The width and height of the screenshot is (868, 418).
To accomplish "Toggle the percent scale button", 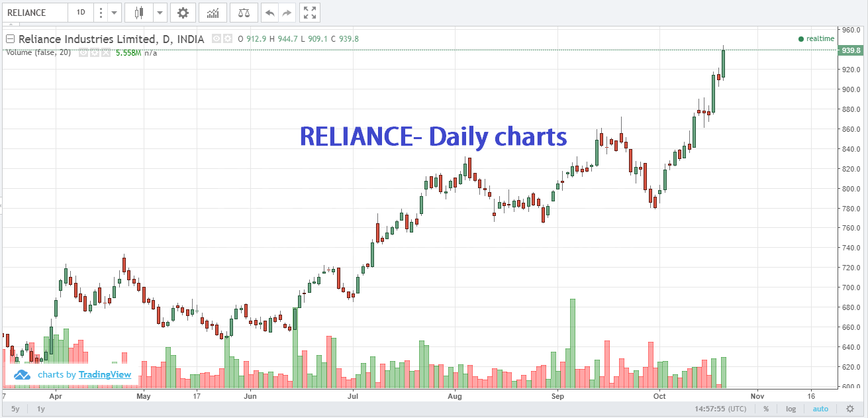I will [766, 409].
